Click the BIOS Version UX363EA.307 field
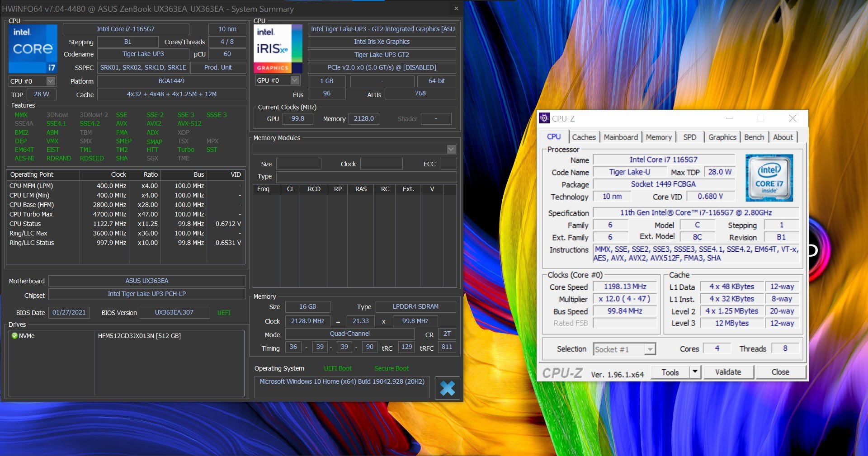 pos(174,312)
